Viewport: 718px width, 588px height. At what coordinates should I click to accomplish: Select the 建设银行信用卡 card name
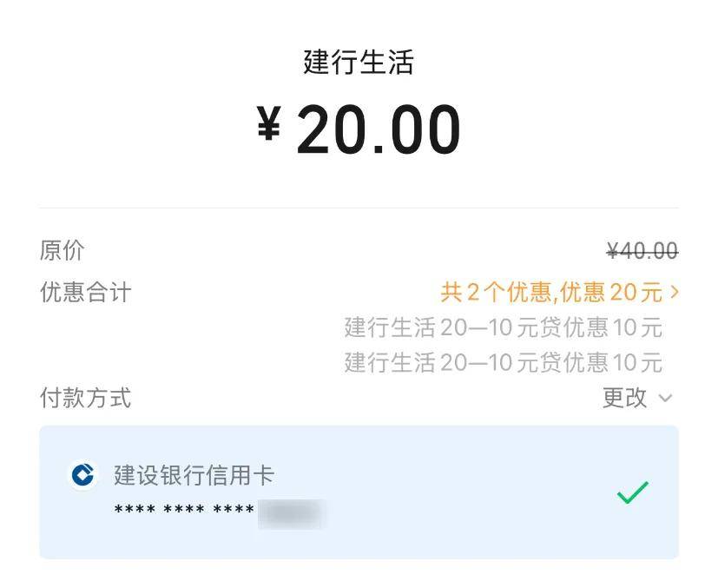pyautogui.click(x=194, y=475)
